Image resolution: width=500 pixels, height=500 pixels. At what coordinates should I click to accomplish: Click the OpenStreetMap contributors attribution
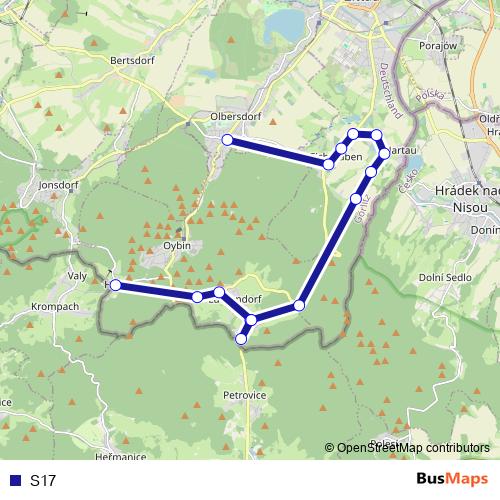click(407, 448)
